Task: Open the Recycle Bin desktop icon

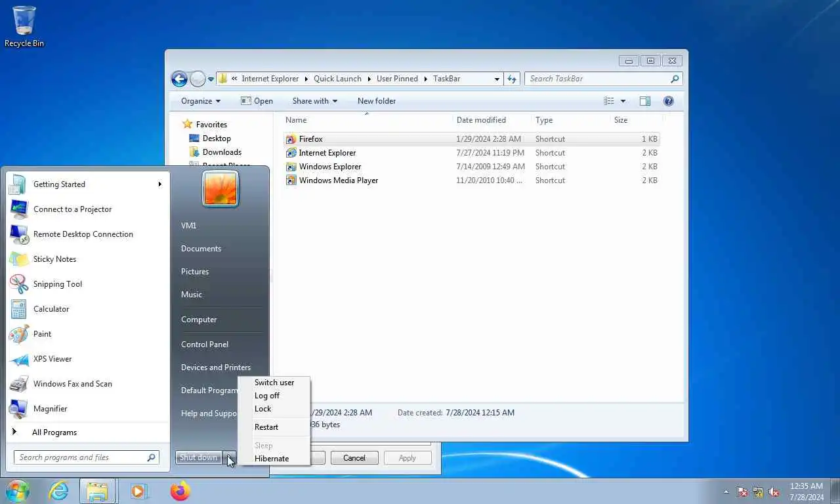Action: (24, 26)
